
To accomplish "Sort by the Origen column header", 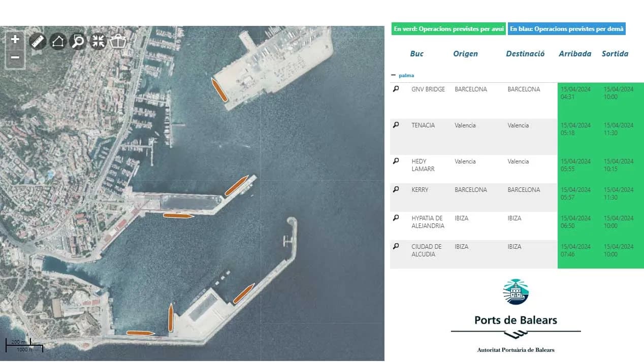I will coord(465,54).
